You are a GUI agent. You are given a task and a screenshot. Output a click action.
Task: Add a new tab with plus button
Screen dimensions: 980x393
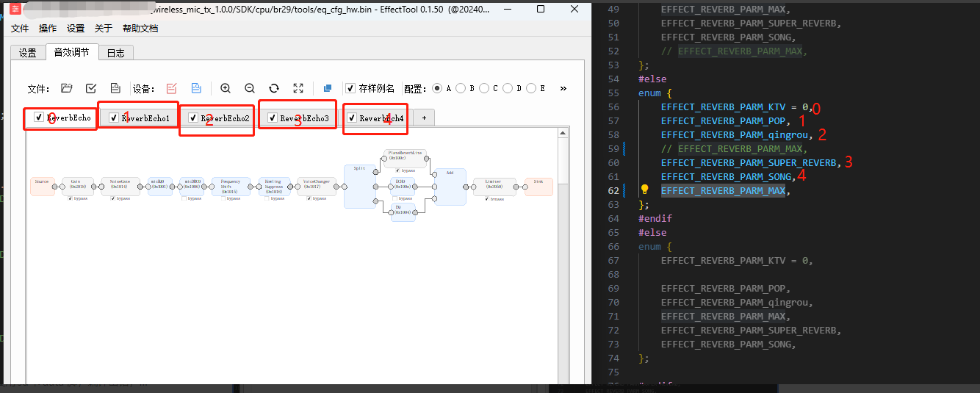click(x=423, y=118)
